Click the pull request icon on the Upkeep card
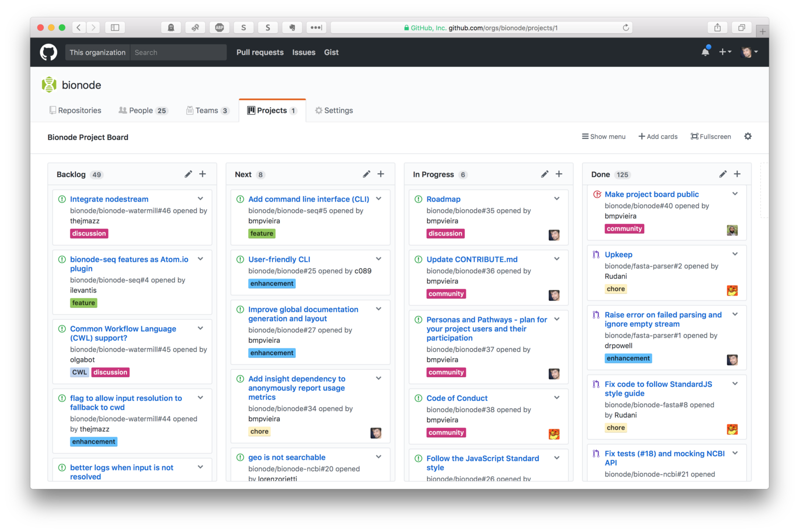Viewport: 799px width, 532px height. tap(596, 255)
